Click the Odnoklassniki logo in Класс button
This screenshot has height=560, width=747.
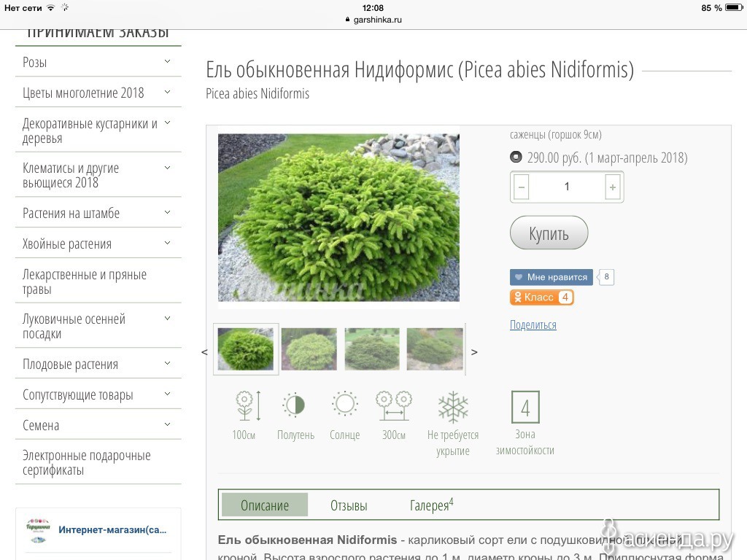(518, 297)
